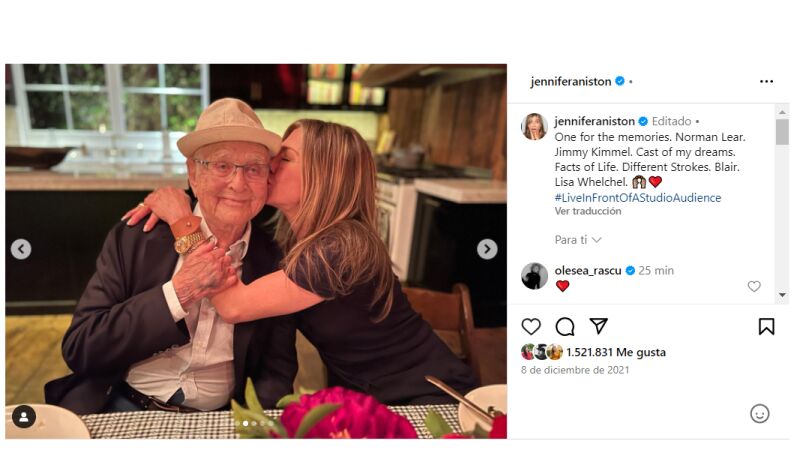Open the post date '8 de diciembre de 2021'
This screenshot has height=450, width=800.
coord(574,370)
